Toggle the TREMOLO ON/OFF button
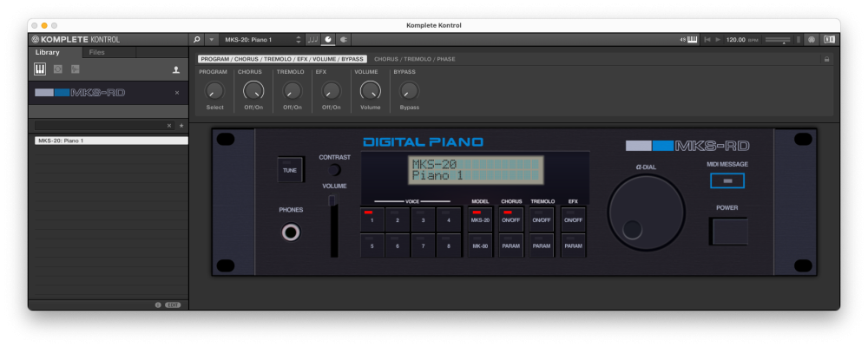Viewport: 868px width, 347px height. pyautogui.click(x=542, y=219)
